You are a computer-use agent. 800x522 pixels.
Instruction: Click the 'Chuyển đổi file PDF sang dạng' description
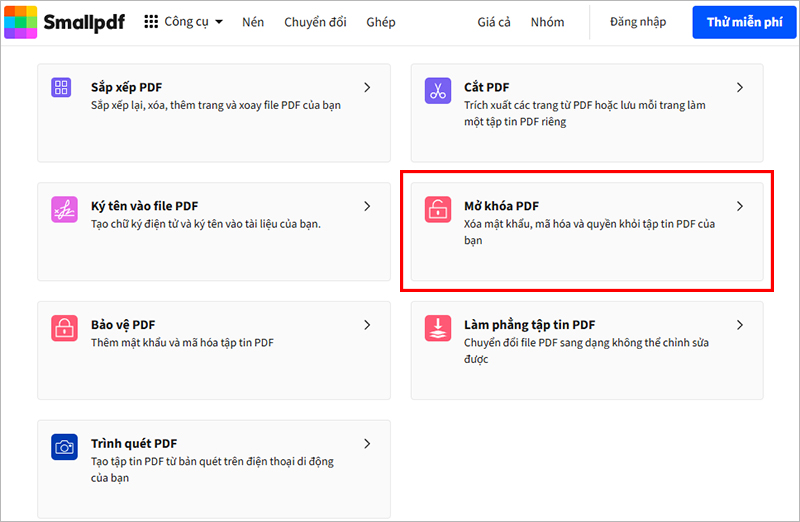(586, 351)
